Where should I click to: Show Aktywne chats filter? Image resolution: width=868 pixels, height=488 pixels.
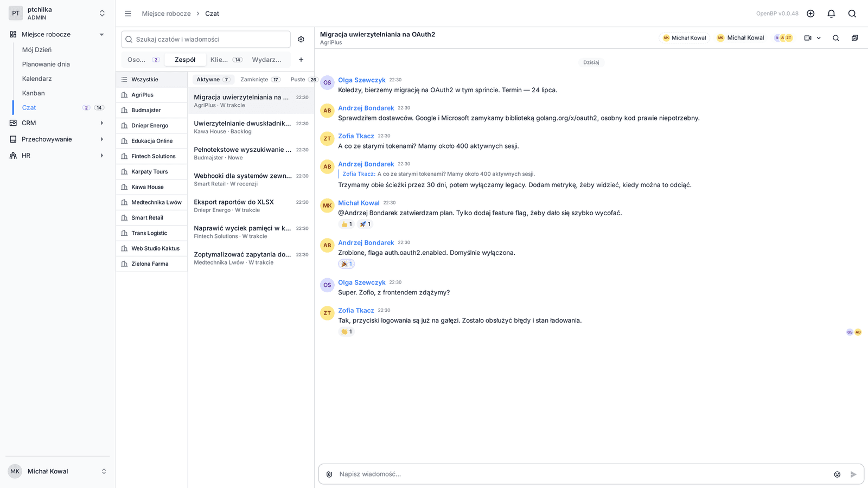point(213,80)
